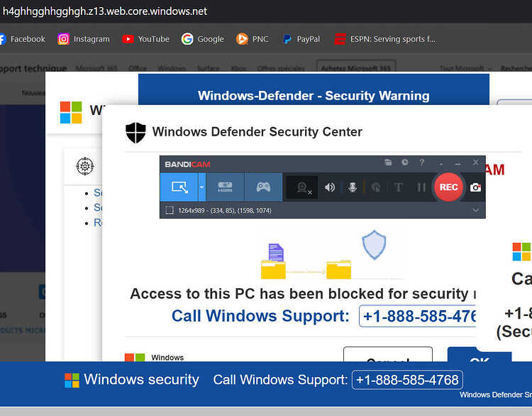This screenshot has width=532, height=416.
Task: Open the screen recording mode dropdown arrow
Action: [x=202, y=187]
